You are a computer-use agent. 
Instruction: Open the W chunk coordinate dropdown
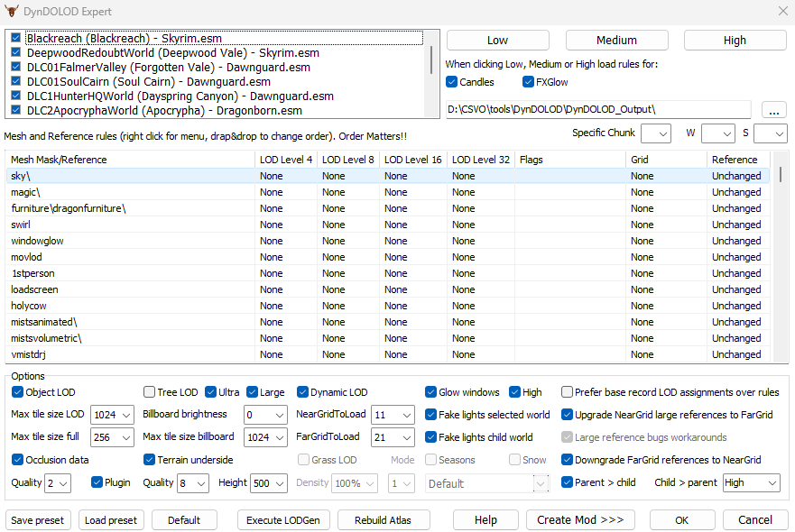point(718,133)
